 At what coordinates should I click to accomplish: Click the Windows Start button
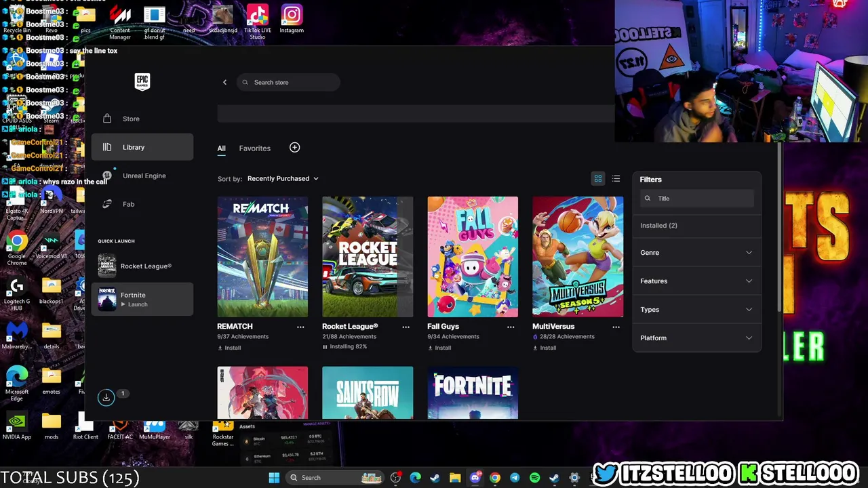[274, 478]
